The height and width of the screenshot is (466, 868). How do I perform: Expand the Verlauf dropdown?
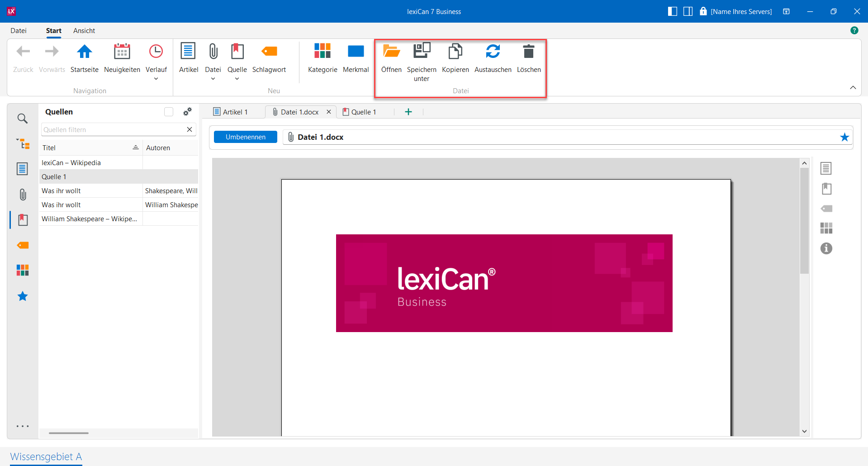point(156,79)
